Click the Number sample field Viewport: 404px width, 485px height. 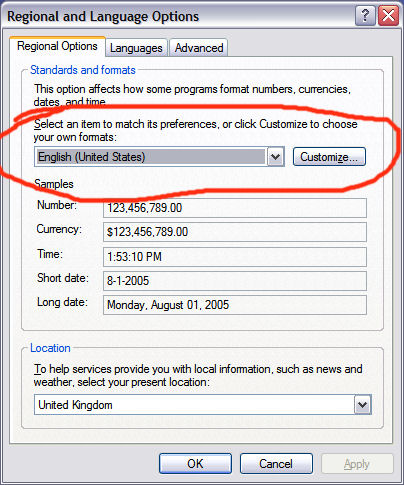pyautogui.click(x=235, y=208)
